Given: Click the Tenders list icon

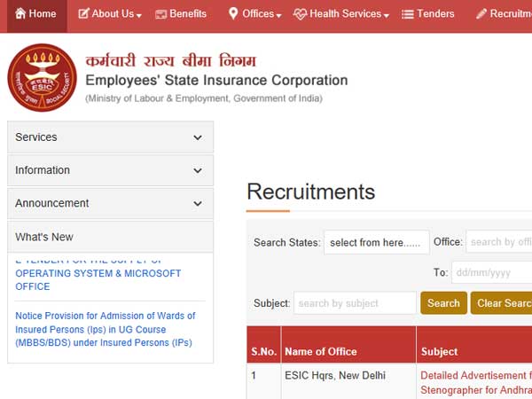Looking at the screenshot, I should (x=408, y=14).
